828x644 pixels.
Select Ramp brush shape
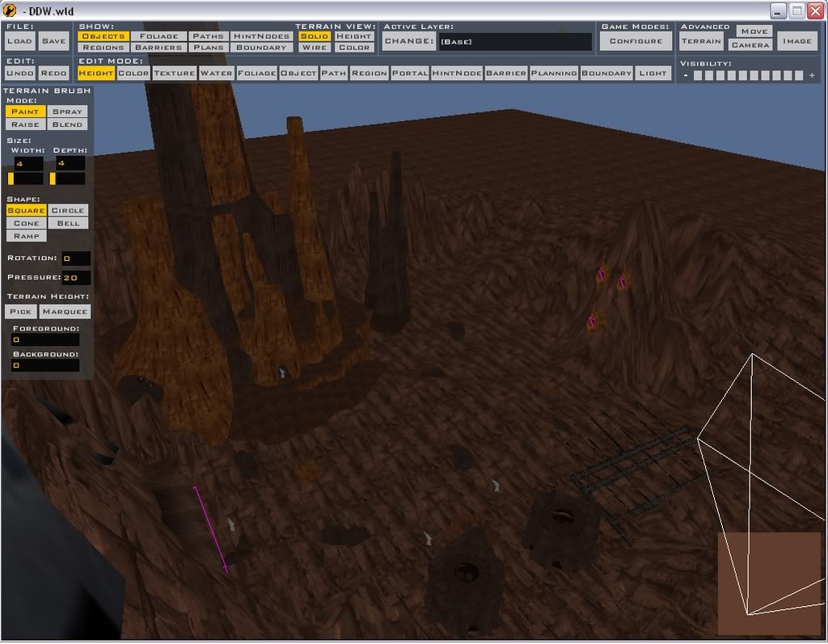click(x=27, y=237)
